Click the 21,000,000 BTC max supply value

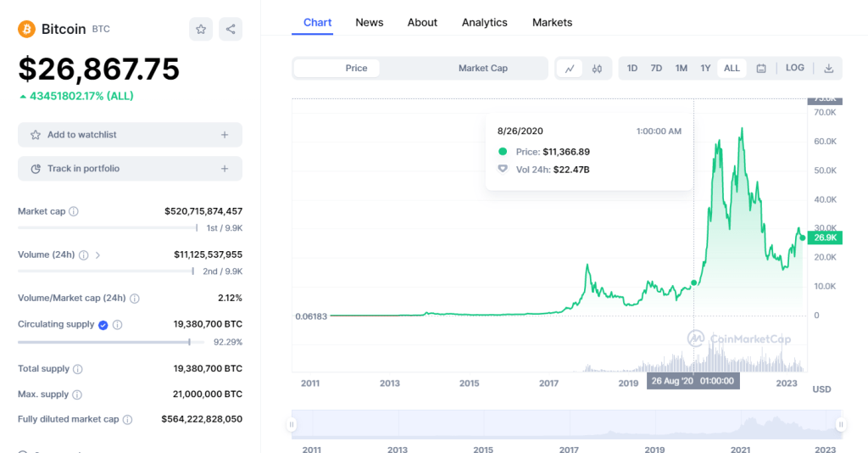coord(208,394)
